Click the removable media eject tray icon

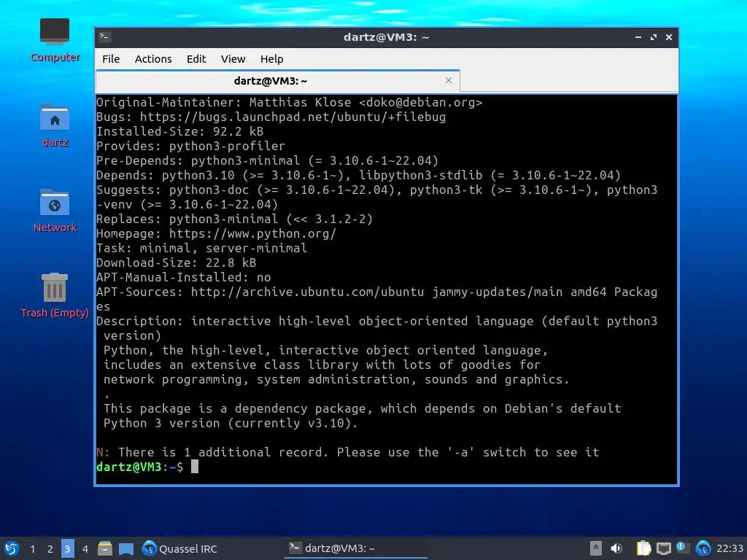595,548
